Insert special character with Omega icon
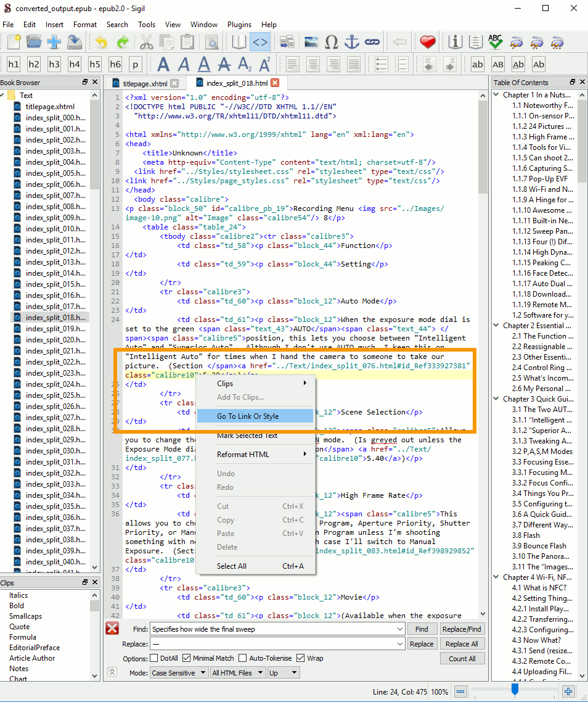Viewport: 588px width, 702px height. (x=332, y=42)
